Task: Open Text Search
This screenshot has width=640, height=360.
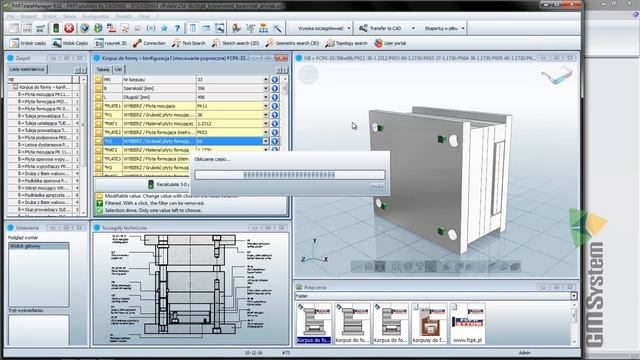Action: [189, 43]
